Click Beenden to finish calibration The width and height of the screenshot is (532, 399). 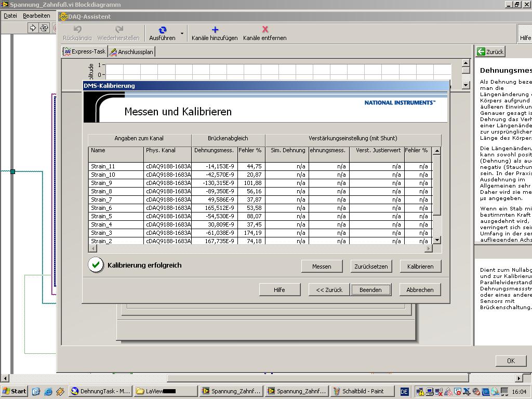coord(370,290)
